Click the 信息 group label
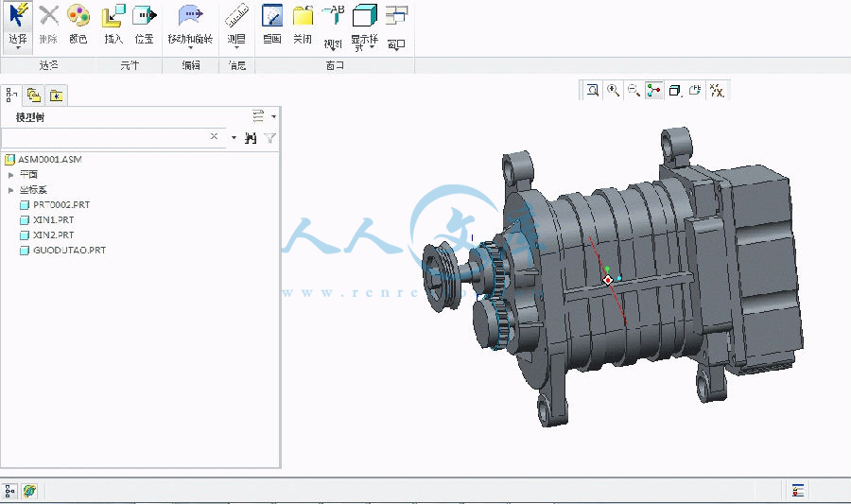 pyautogui.click(x=237, y=65)
